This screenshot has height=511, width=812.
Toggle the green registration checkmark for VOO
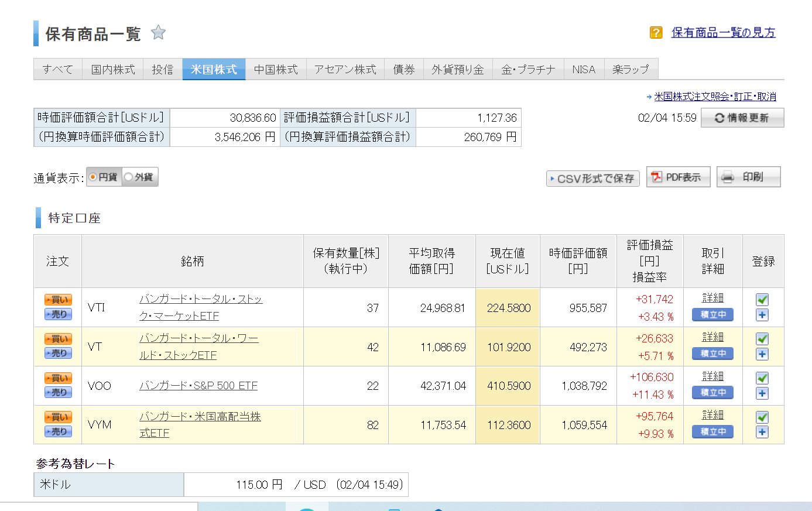(x=762, y=378)
